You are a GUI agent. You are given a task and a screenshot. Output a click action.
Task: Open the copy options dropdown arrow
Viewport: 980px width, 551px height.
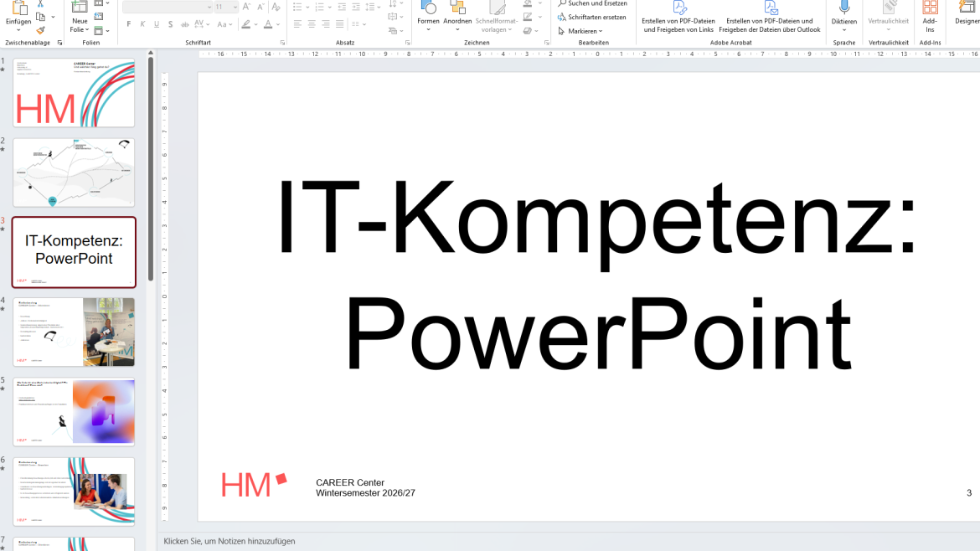coord(53,17)
